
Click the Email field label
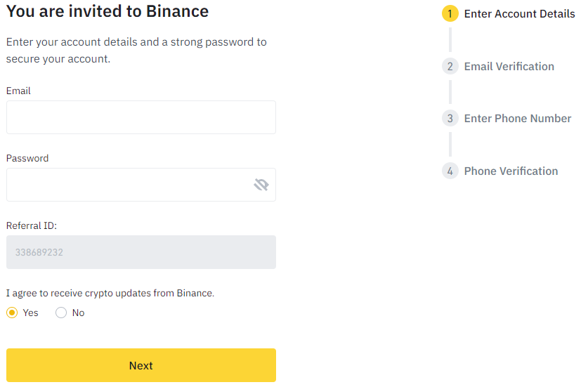tap(18, 91)
